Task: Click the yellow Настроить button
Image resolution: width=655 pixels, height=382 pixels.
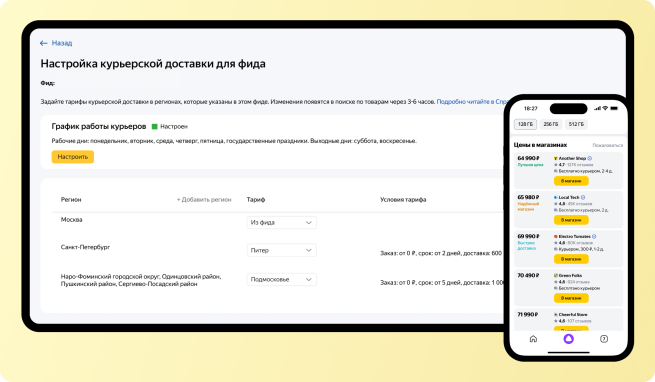Action: tap(73, 157)
